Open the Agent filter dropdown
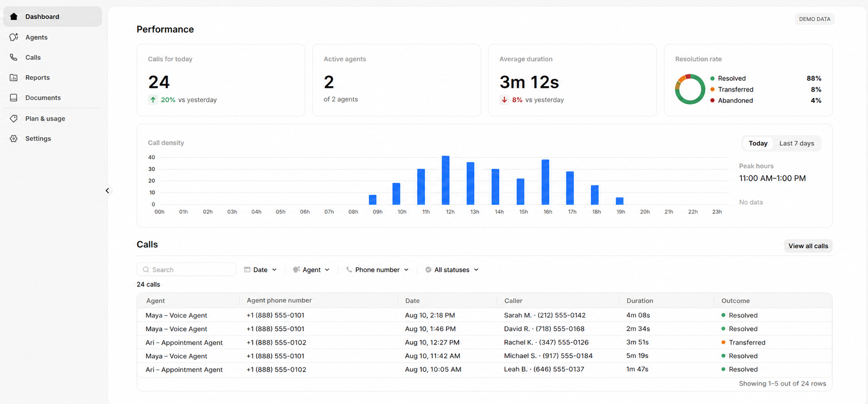This screenshot has width=868, height=404. pyautogui.click(x=311, y=269)
